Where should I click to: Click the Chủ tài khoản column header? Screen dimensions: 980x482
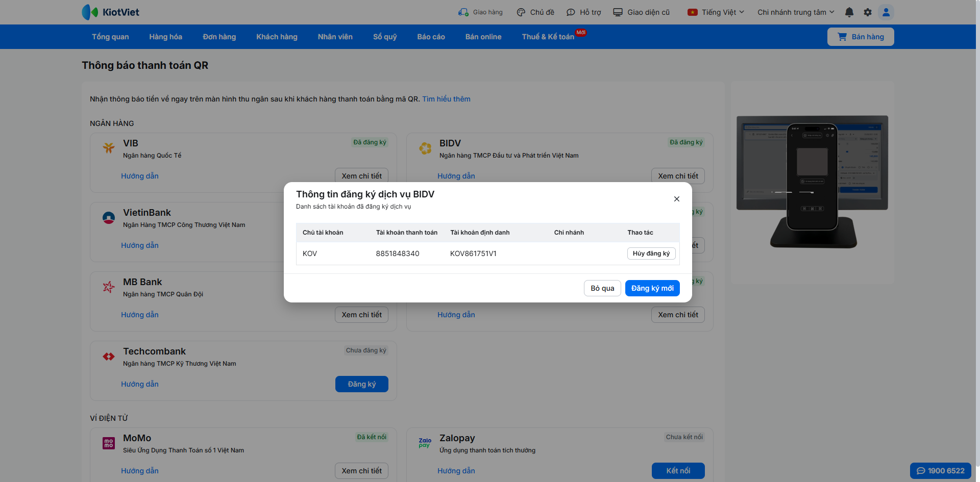(323, 233)
